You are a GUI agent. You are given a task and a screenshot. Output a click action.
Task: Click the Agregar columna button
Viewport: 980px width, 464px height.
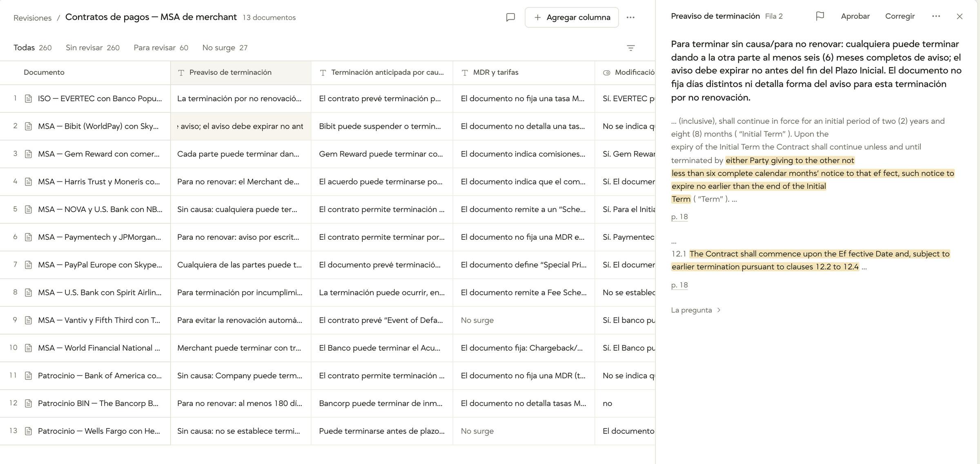pos(572,18)
